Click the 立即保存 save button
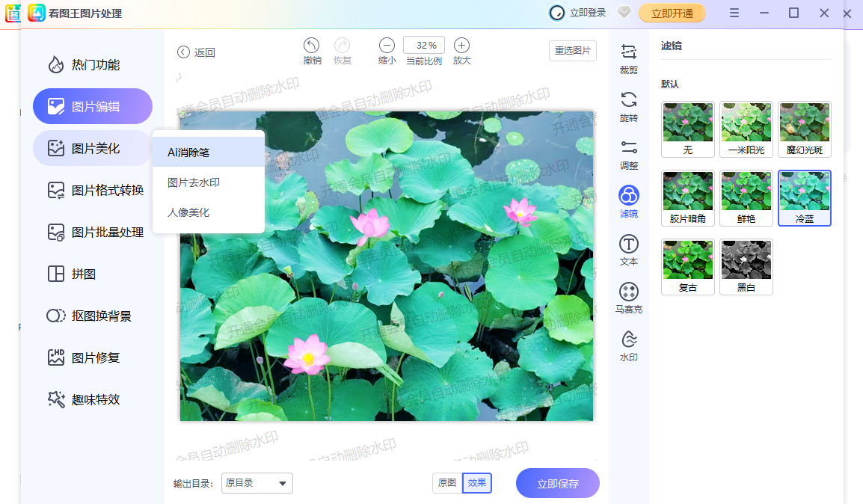 pos(557,483)
